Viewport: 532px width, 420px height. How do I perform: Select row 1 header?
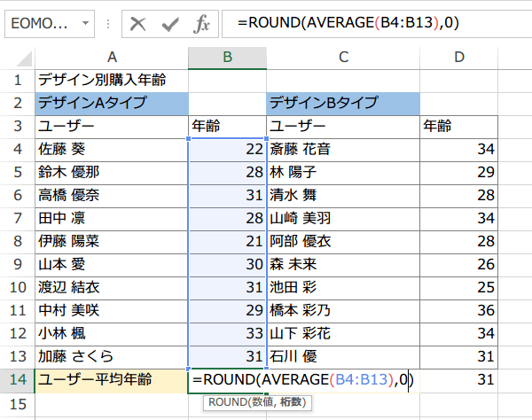[x=18, y=81]
